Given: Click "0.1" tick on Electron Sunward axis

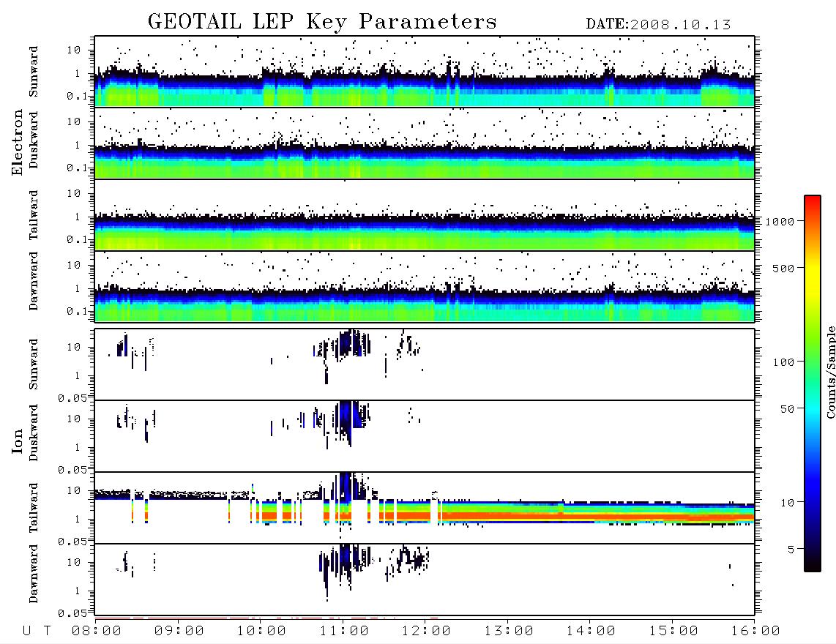Looking at the screenshot, I should point(77,96).
